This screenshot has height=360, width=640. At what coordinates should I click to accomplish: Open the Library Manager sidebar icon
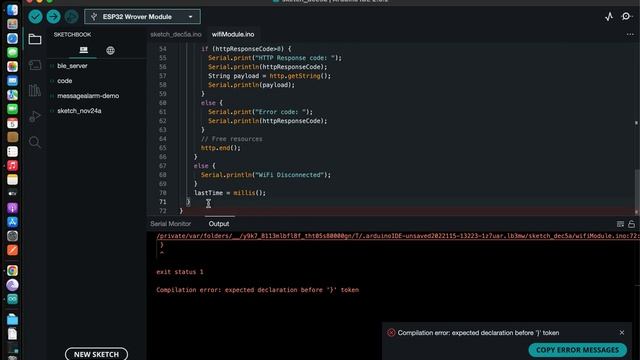point(35,91)
